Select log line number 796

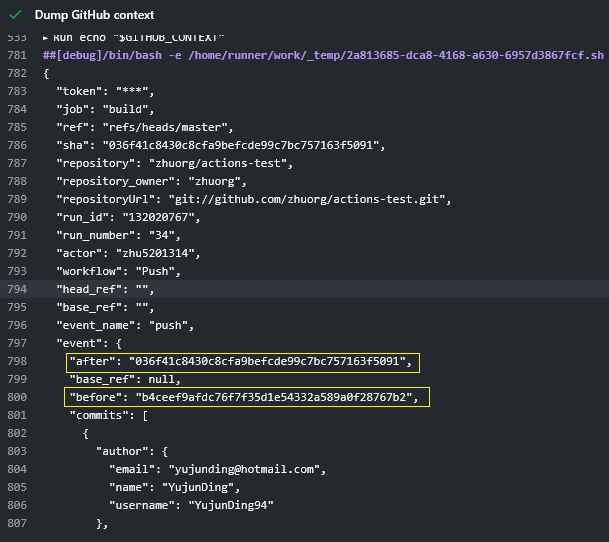[17, 325]
